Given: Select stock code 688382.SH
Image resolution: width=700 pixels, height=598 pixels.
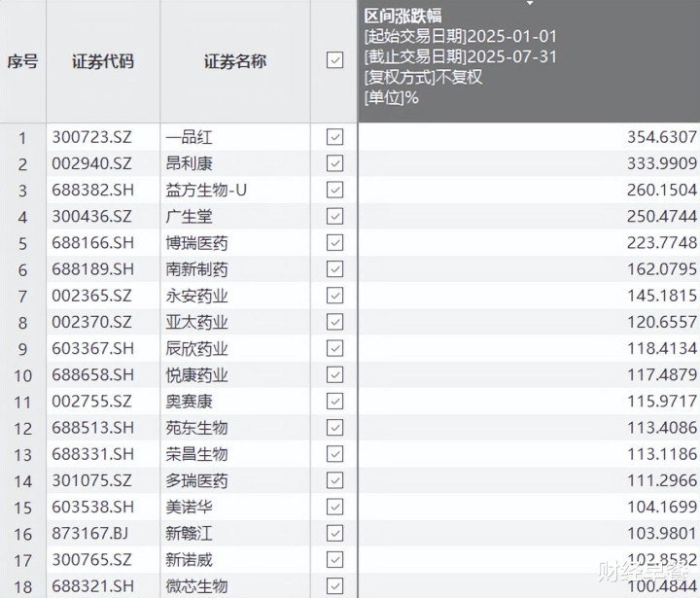Looking at the screenshot, I should [93, 190].
